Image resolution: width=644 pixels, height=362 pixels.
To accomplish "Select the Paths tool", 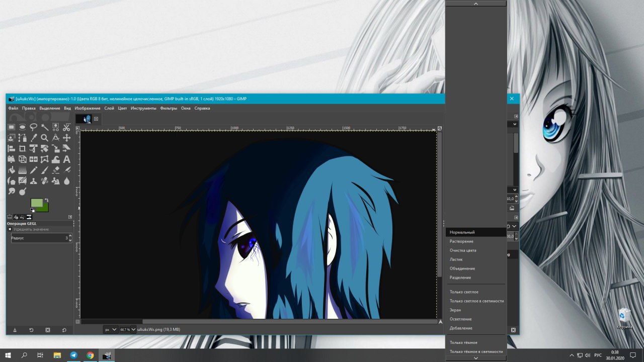I will point(23,137).
